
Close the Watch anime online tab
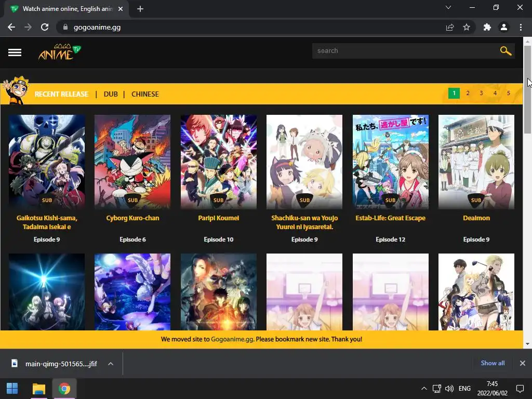pyautogui.click(x=121, y=9)
